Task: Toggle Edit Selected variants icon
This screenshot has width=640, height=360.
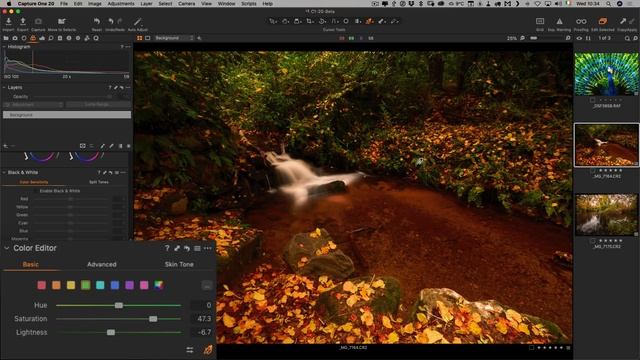Action: click(x=602, y=21)
